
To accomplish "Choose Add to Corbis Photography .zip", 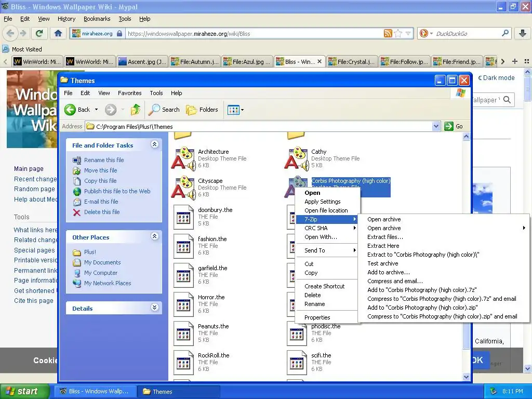I will (x=443, y=308).
